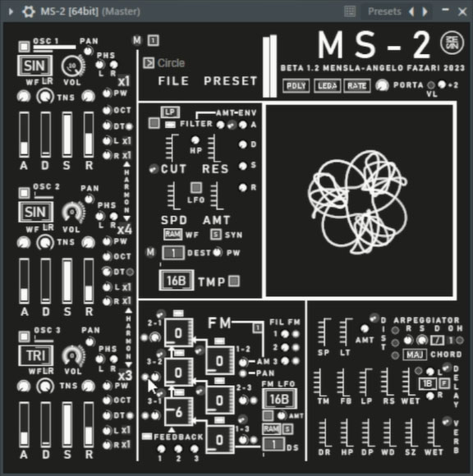473x476 pixels.
Task: Toggle the filter enable square
Action: pos(154,123)
